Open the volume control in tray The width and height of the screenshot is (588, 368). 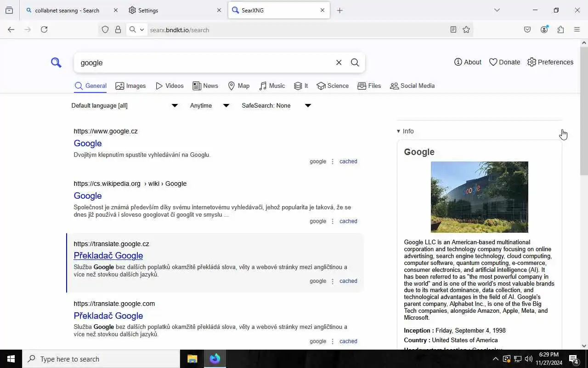529,359
